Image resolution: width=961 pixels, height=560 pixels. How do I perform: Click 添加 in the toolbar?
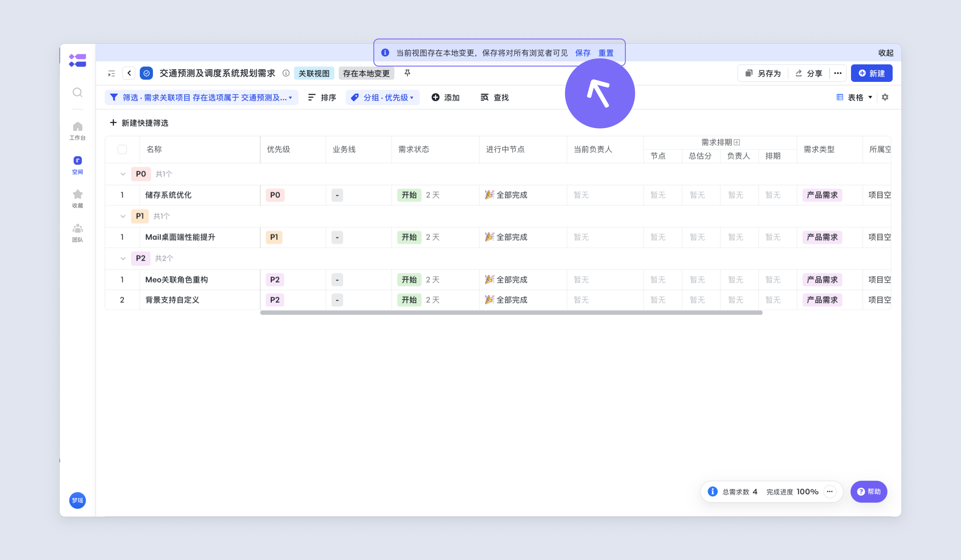(x=445, y=97)
